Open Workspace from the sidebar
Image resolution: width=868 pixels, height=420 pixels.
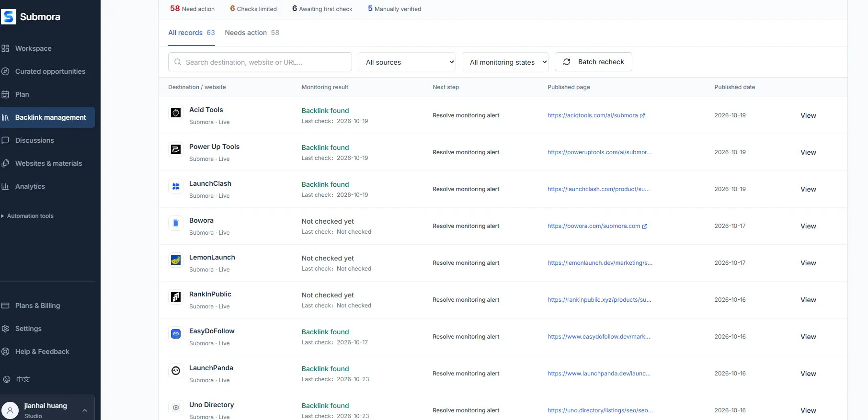click(33, 48)
